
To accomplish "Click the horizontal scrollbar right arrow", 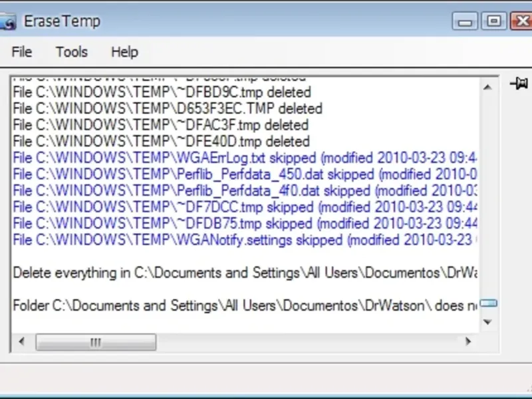I will coord(468,341).
